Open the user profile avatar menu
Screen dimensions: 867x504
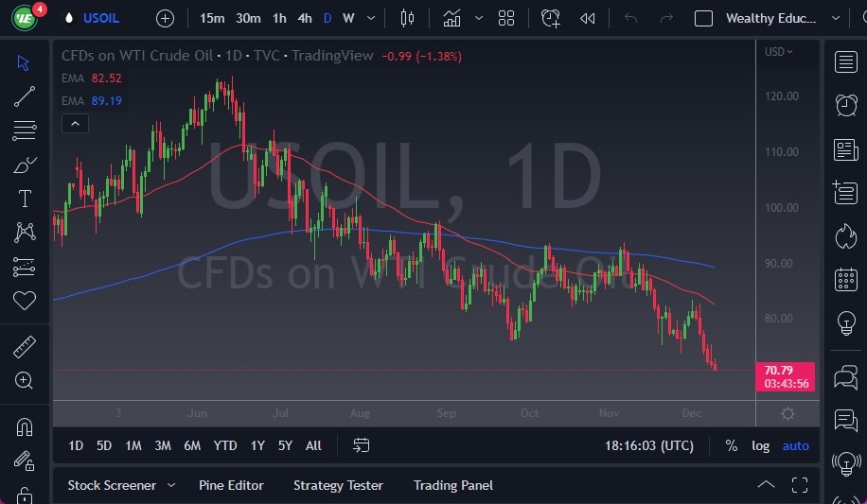25,18
